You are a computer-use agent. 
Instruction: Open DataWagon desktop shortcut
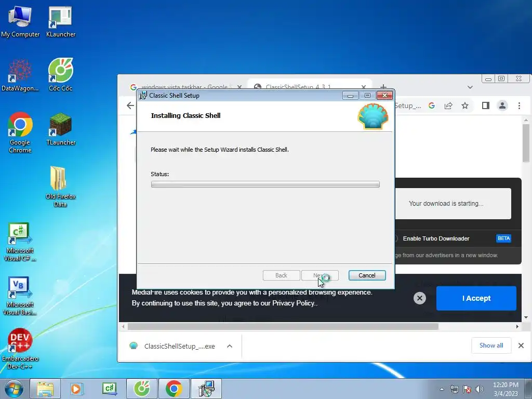click(20, 75)
